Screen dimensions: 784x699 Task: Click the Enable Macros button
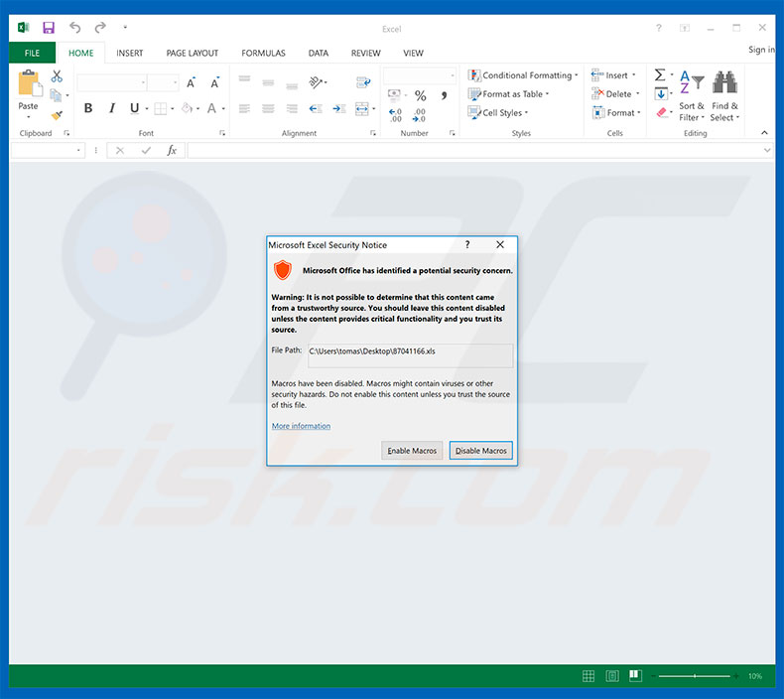point(412,451)
